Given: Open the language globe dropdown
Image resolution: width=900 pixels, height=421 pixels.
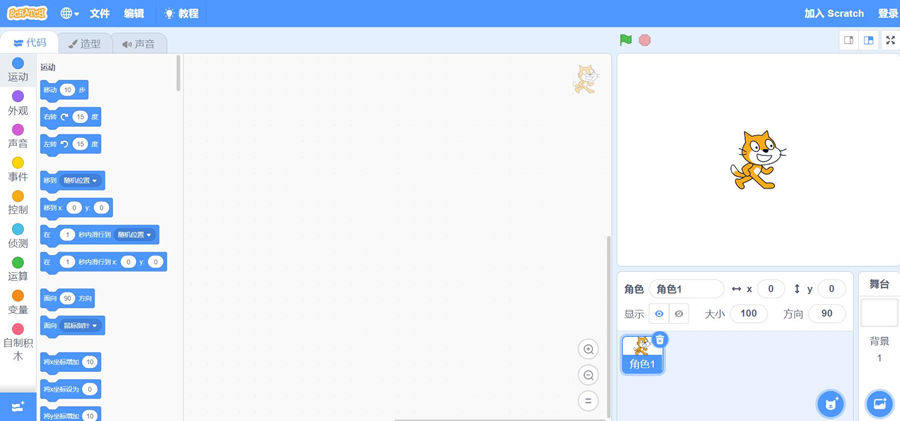Looking at the screenshot, I should point(70,14).
